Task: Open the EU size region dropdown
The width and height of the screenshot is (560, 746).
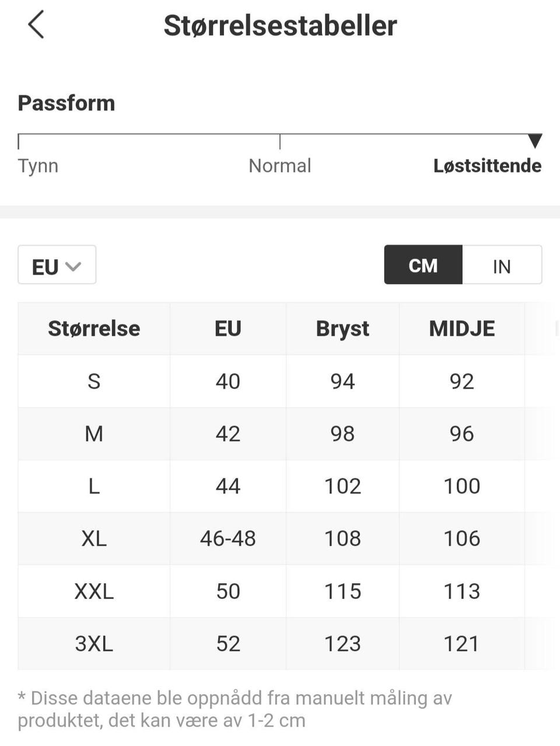Action: 57,265
